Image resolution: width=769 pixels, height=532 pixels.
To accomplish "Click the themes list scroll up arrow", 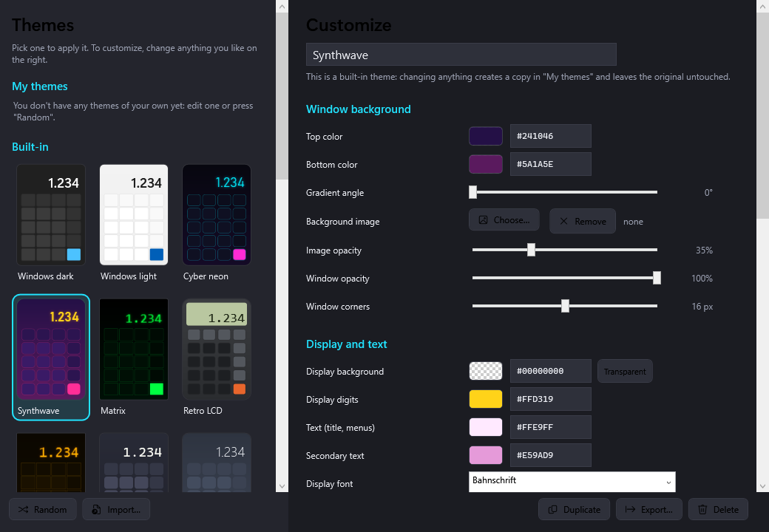I will (282, 7).
